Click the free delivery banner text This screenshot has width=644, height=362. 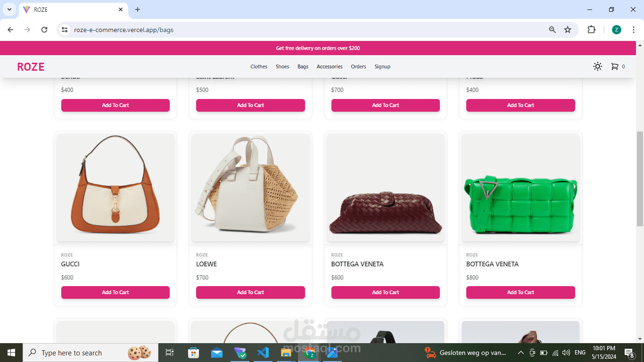[x=318, y=48]
